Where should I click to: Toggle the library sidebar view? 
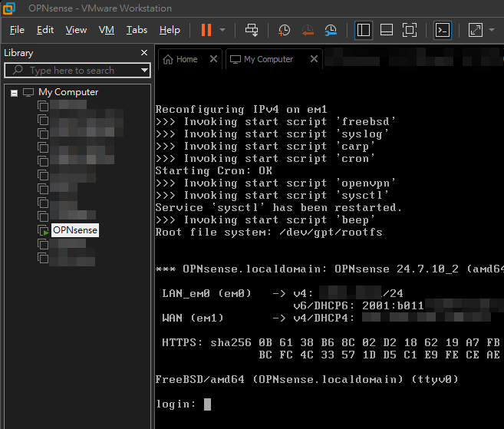[364, 30]
